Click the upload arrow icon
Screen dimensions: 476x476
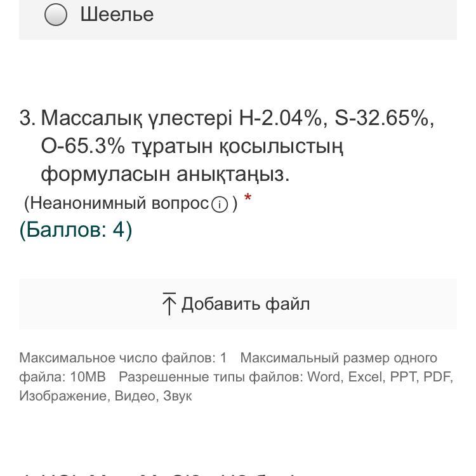coord(169,304)
